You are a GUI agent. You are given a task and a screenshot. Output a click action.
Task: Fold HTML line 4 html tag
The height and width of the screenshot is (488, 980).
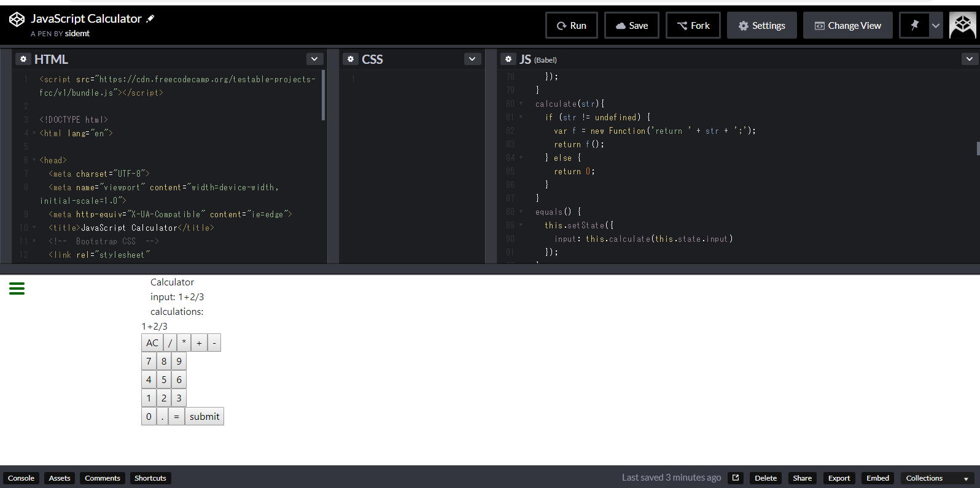(x=34, y=133)
